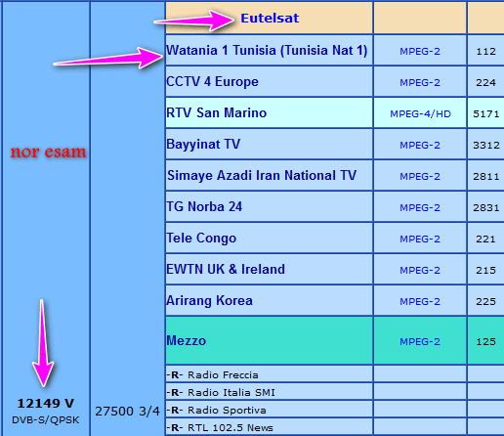
Task: Click the RTL 102.5 News entry
Action: (220, 427)
